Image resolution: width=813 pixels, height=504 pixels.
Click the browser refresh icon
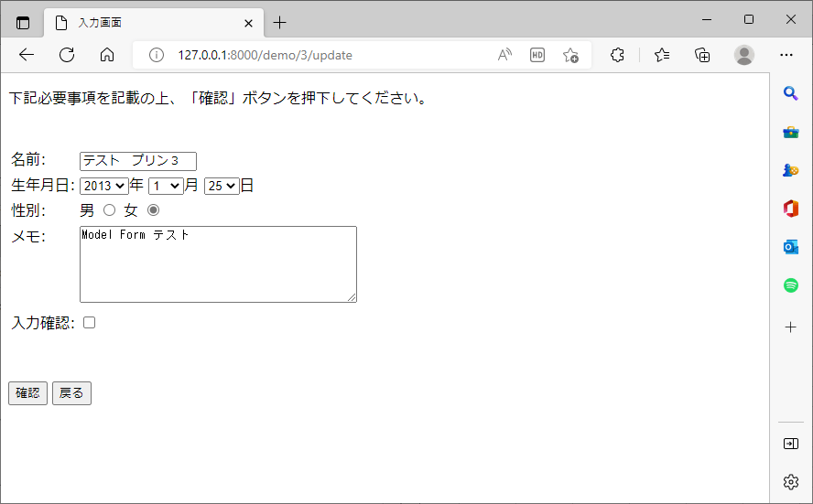pyautogui.click(x=67, y=55)
